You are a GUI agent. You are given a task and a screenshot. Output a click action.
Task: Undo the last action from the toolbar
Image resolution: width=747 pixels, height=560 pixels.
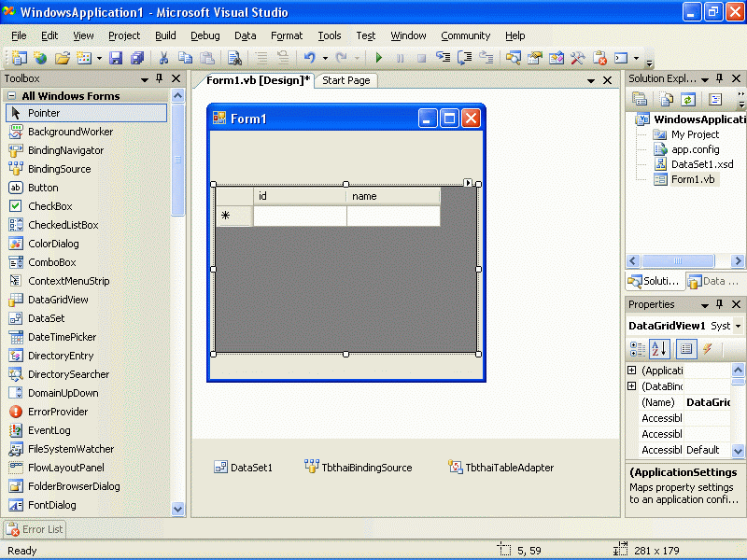(310, 58)
